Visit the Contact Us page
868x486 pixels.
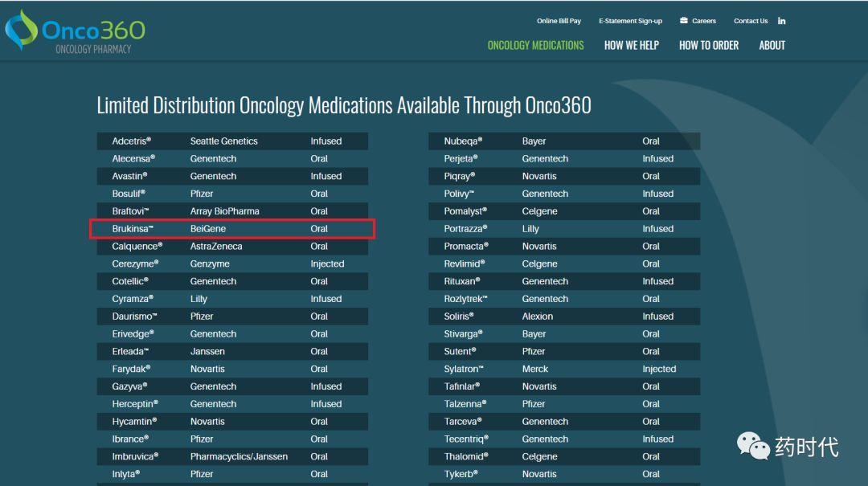[751, 21]
